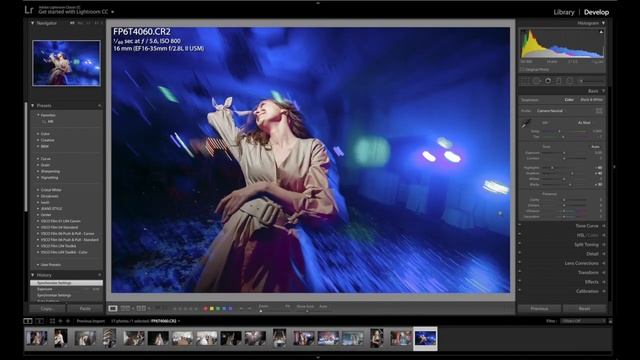Collapse the Histogram panel
640x360 pixels.
tap(603, 23)
